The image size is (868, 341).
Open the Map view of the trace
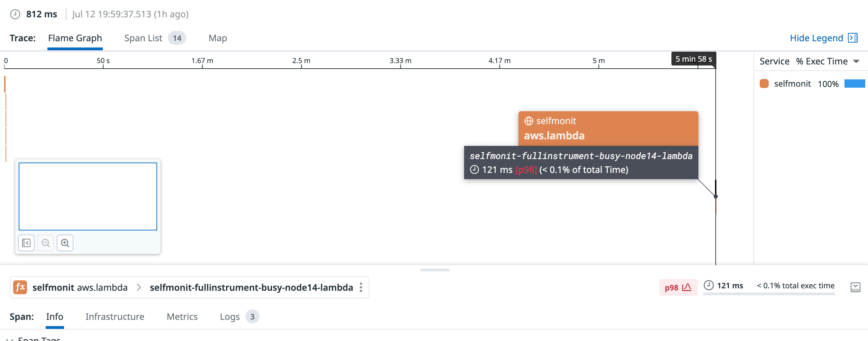tap(217, 38)
